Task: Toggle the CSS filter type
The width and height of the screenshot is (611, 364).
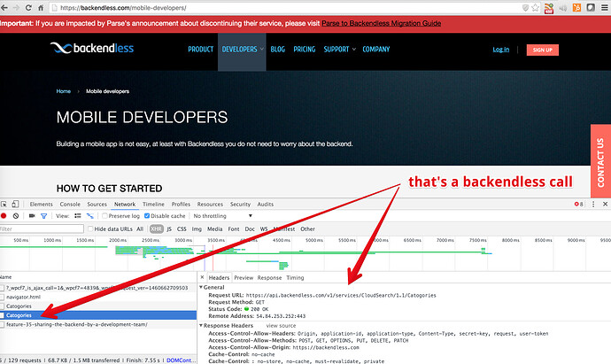Action: pos(182,228)
